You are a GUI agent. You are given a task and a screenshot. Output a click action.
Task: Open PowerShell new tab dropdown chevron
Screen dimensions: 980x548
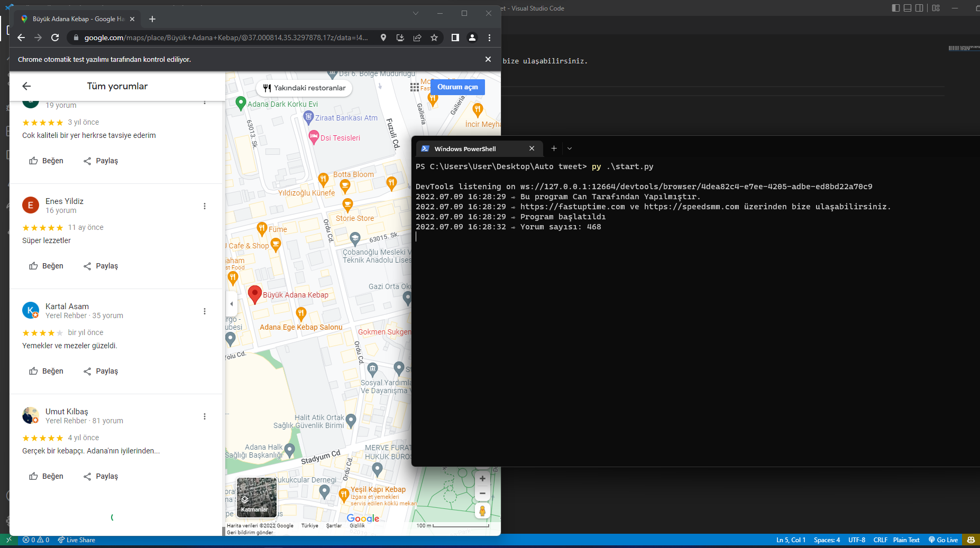pyautogui.click(x=570, y=148)
